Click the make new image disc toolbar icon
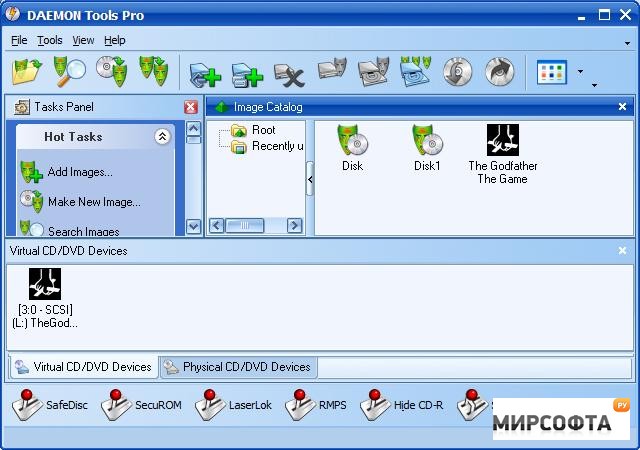Viewport: 640px width, 450px height. [x=111, y=72]
